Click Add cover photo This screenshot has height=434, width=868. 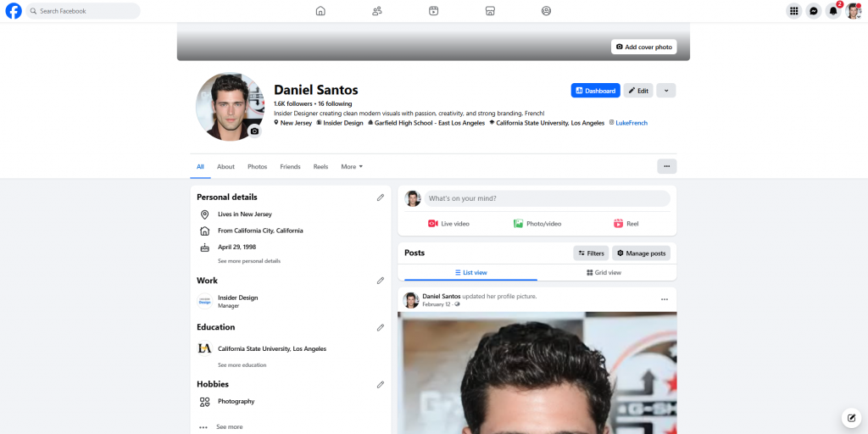644,47
